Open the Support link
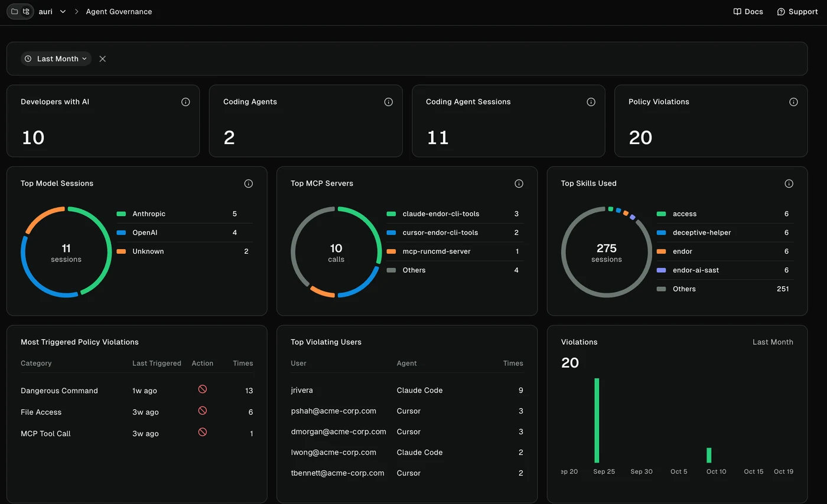The width and height of the screenshot is (827, 504). pos(797,12)
